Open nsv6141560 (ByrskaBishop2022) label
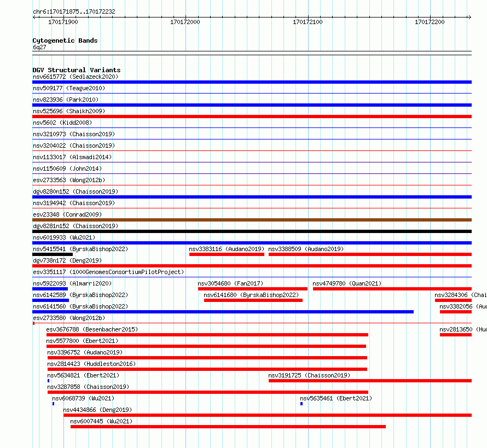This screenshot has height=448, width=487. [x=80, y=306]
